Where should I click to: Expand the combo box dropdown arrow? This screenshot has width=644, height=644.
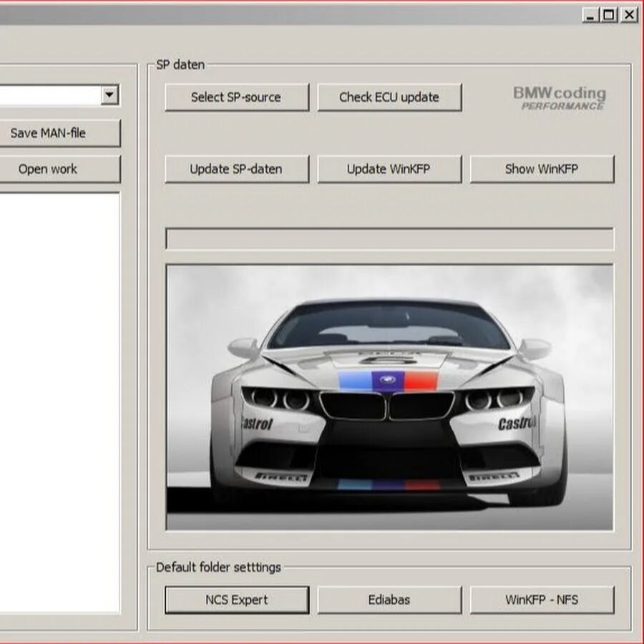109,94
